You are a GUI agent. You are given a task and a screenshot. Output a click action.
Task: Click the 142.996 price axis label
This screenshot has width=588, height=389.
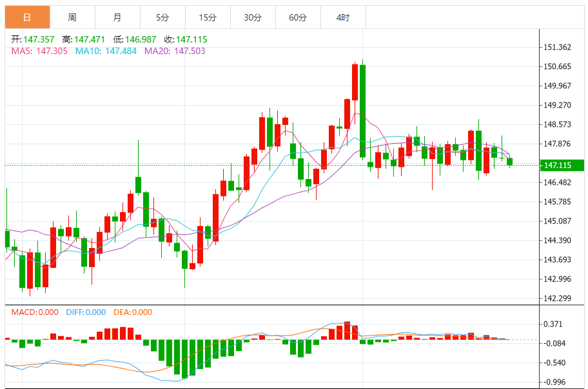(557, 280)
